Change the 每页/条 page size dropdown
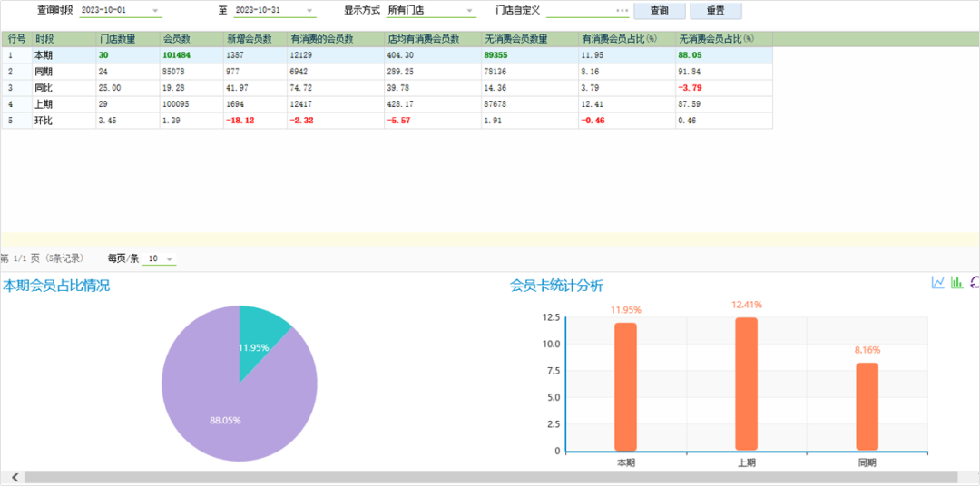The height and width of the screenshot is (486, 980). pos(160,258)
